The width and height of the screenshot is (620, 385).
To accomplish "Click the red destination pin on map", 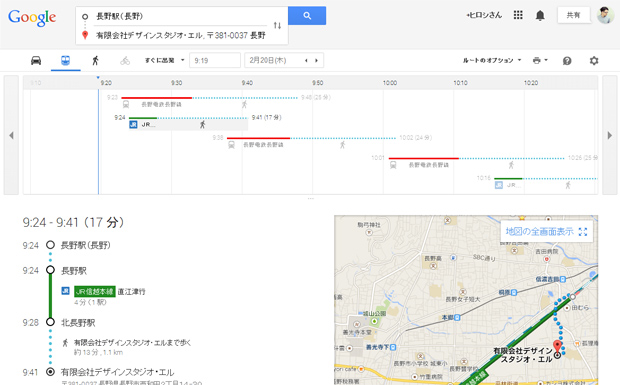I will (557, 346).
